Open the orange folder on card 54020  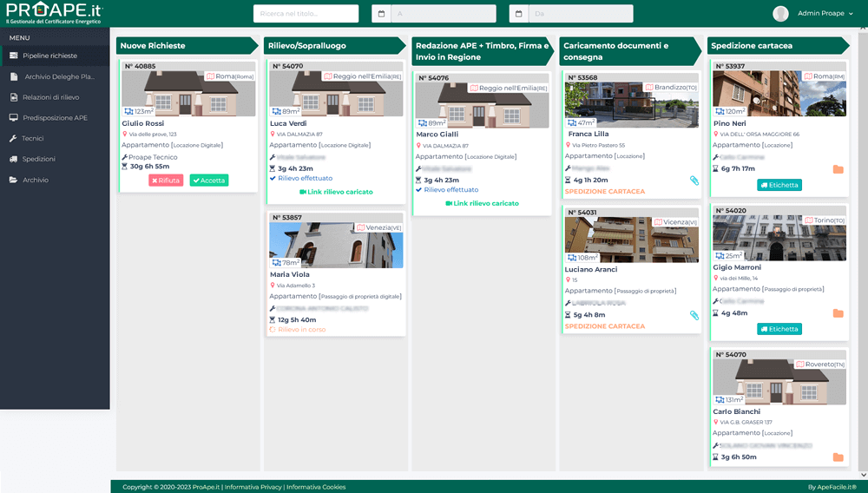pos(838,313)
